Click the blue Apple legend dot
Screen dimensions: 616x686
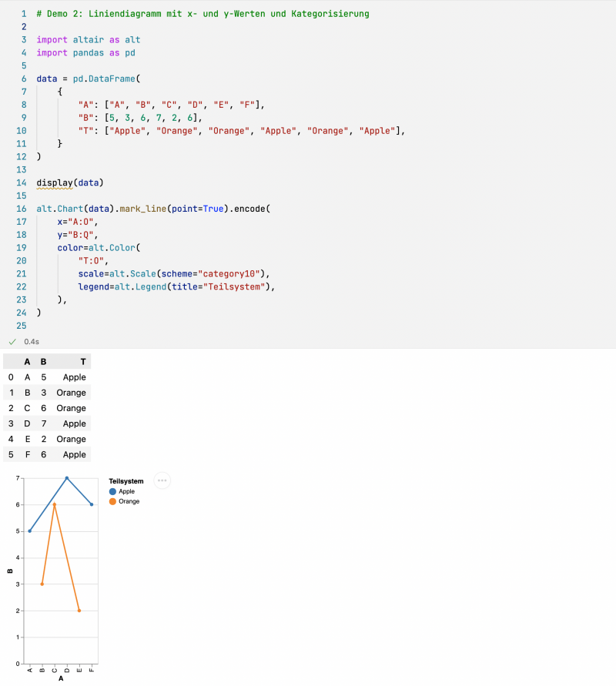(x=113, y=491)
